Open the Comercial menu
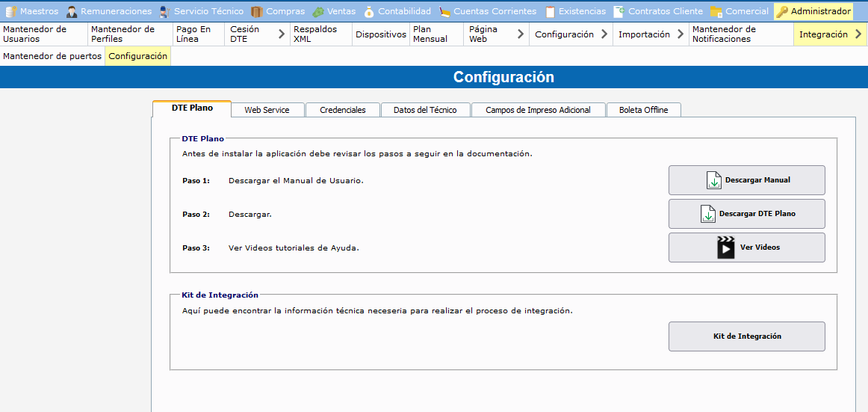Screen dimensions: 868x412 click(x=740, y=11)
